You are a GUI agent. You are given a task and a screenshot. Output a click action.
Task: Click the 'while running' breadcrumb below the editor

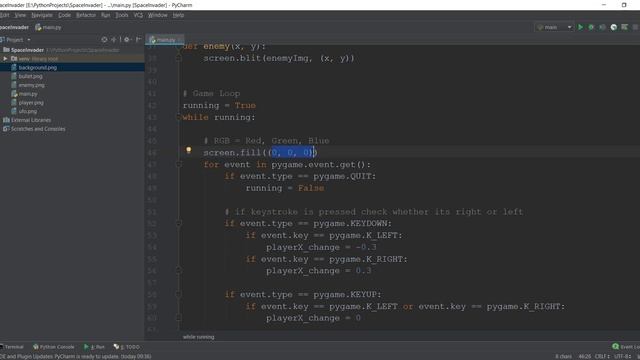(x=199, y=337)
